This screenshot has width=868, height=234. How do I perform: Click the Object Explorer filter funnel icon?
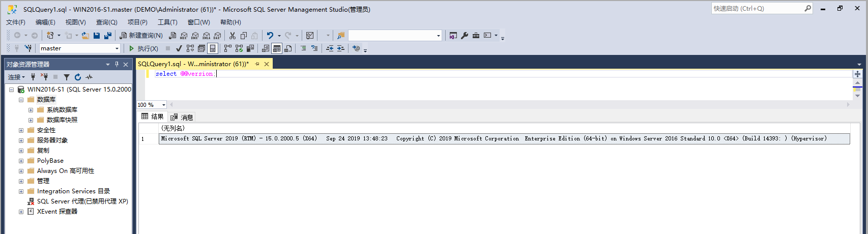tap(66, 77)
